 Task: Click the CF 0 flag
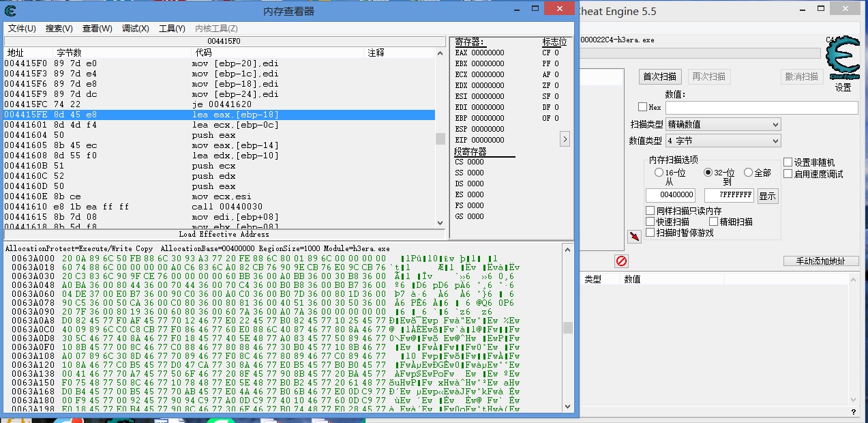click(550, 53)
